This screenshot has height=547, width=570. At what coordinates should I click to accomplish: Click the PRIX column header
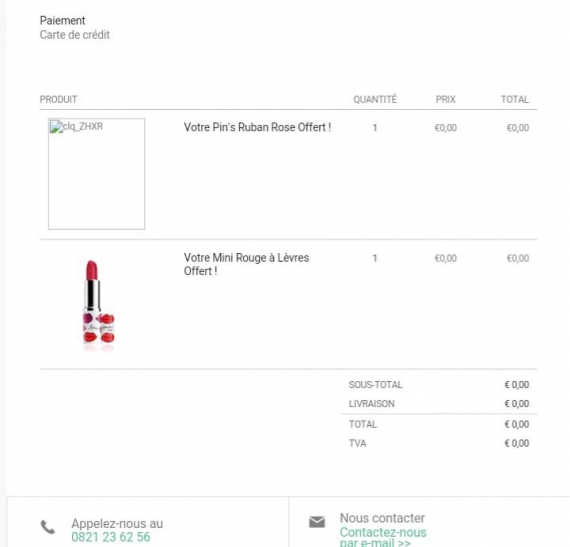coord(445,99)
